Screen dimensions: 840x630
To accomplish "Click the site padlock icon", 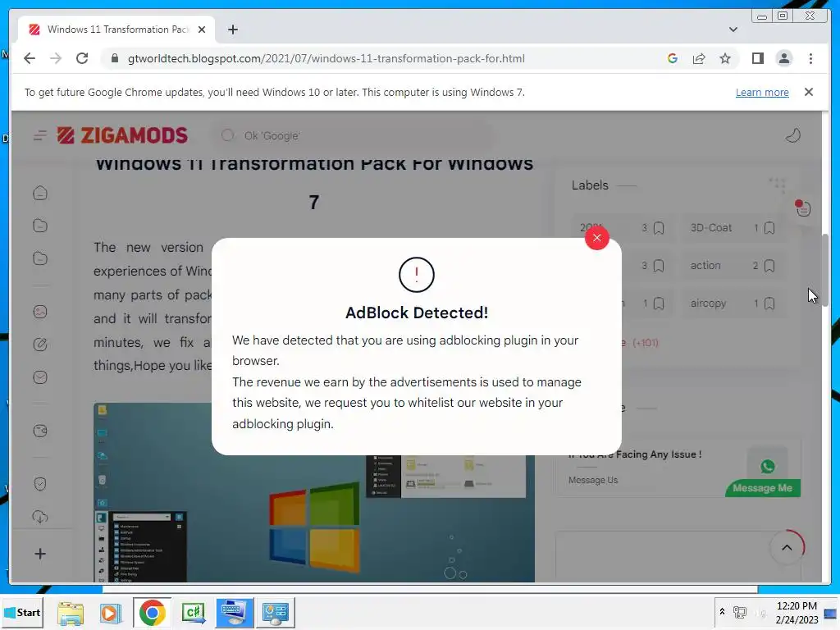I will [x=114, y=58].
